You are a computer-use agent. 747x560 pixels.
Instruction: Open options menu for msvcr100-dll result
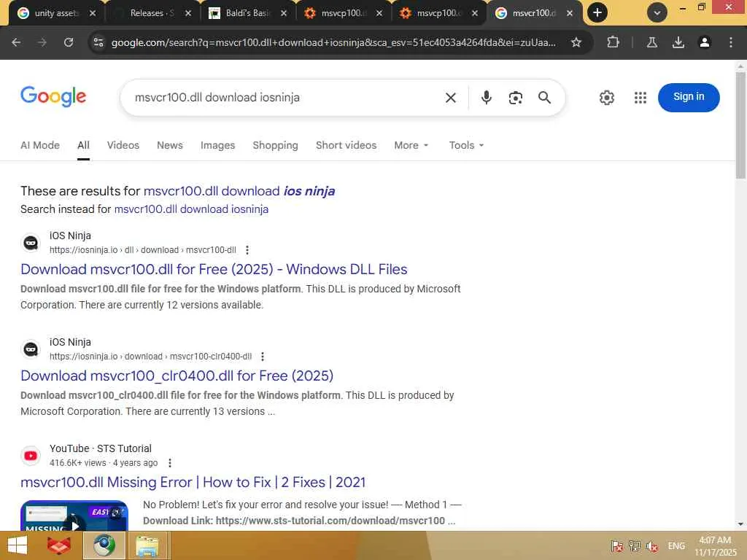tap(247, 250)
